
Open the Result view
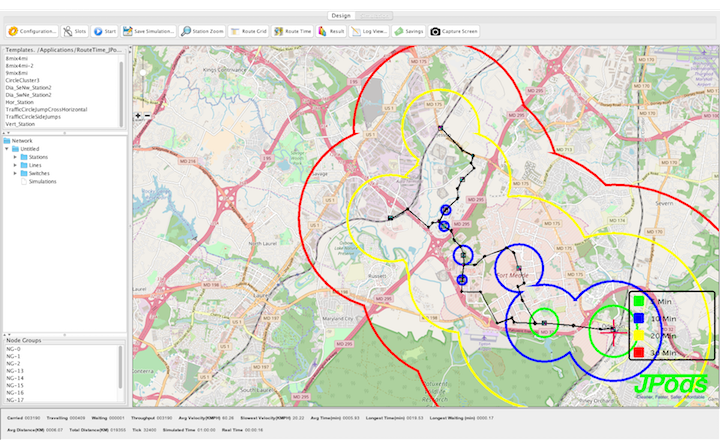pyautogui.click(x=332, y=31)
